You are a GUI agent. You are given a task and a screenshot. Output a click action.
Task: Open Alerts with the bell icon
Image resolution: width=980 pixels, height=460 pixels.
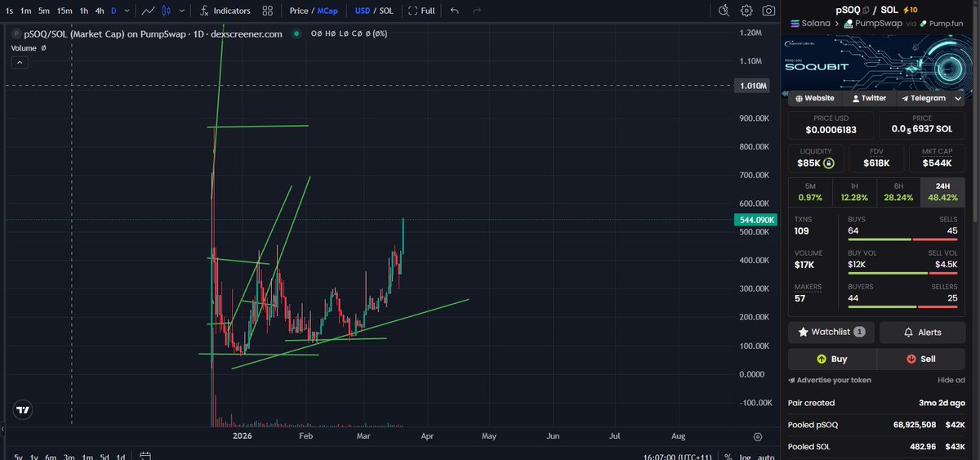tap(923, 333)
